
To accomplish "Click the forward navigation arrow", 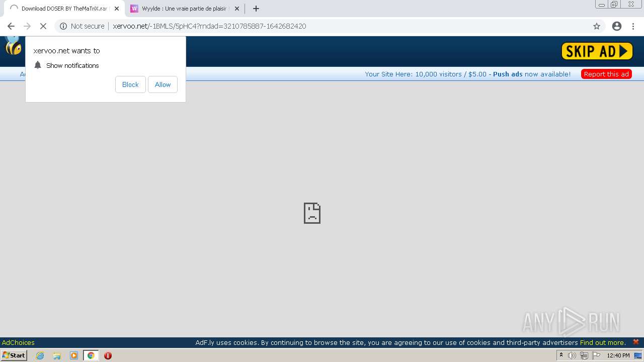I will click(x=27, y=26).
